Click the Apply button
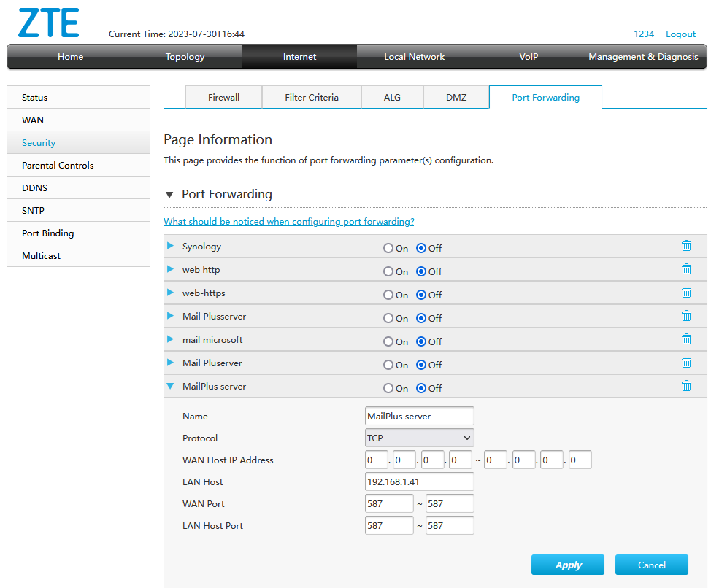Viewport: 711px width, 588px height. point(567,565)
